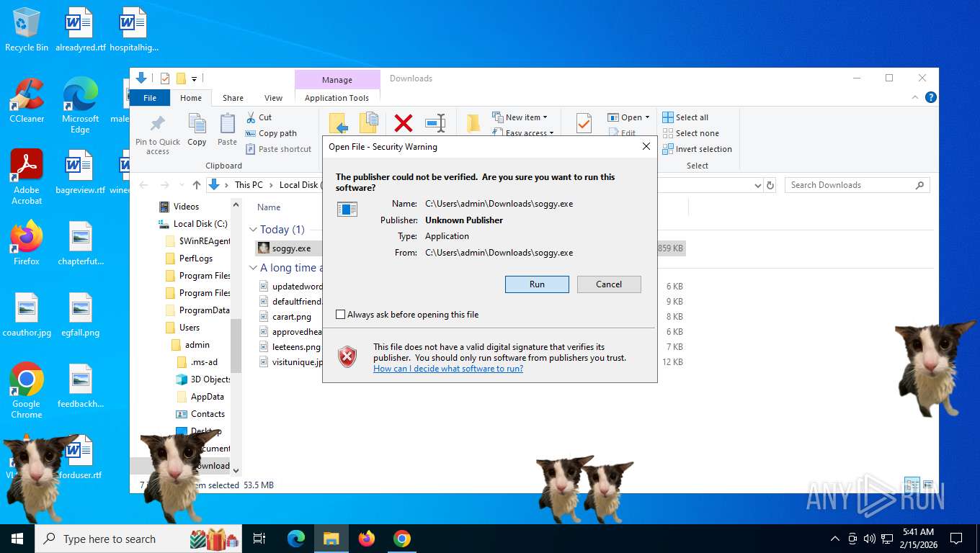The height and width of the screenshot is (553, 980).
Task: Select Videos in navigation pane
Action: click(x=186, y=207)
